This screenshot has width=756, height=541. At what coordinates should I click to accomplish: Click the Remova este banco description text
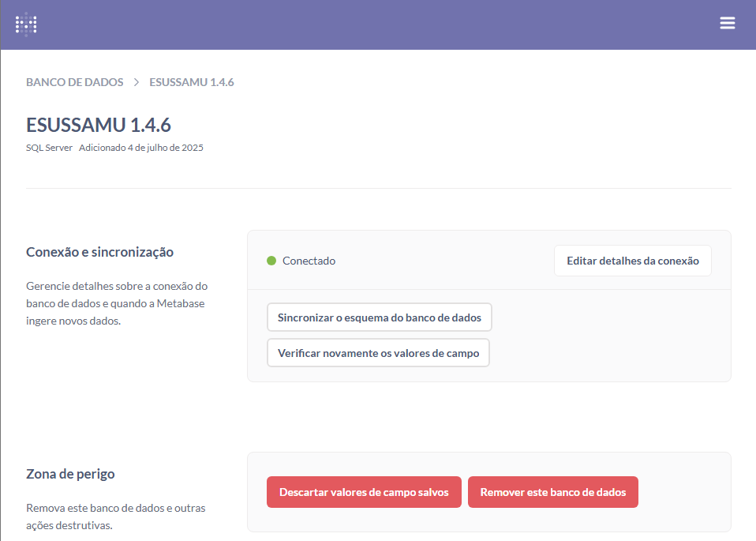tap(115, 517)
